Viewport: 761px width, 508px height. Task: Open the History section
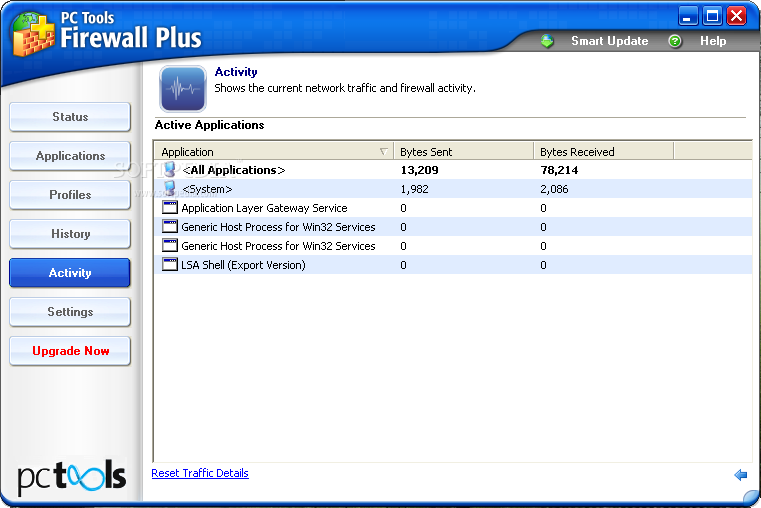coord(70,234)
